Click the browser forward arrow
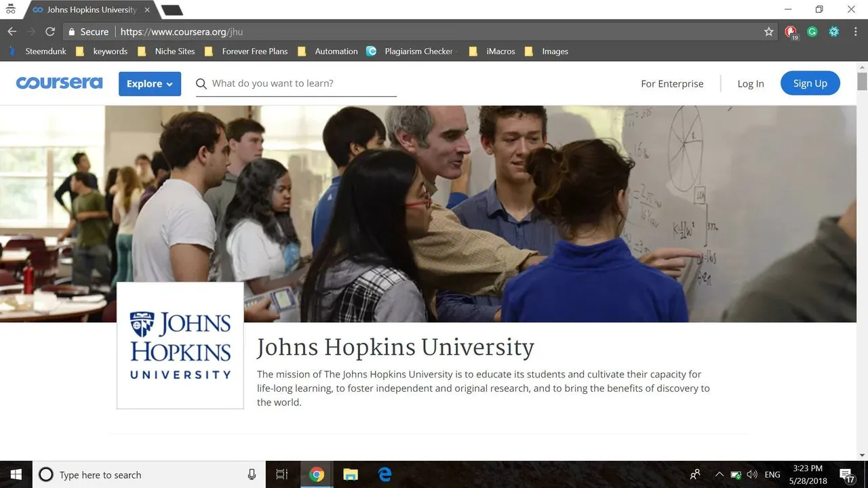Image resolution: width=868 pixels, height=488 pixels. [x=31, y=32]
